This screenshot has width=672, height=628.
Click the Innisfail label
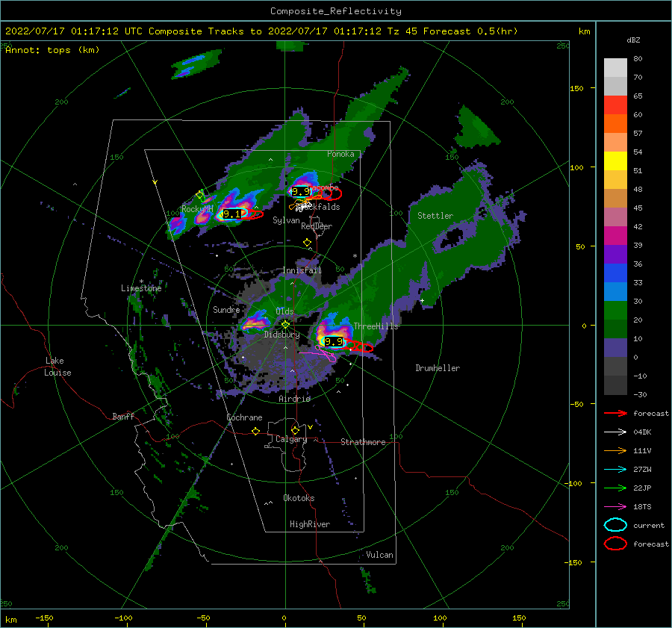(x=302, y=270)
